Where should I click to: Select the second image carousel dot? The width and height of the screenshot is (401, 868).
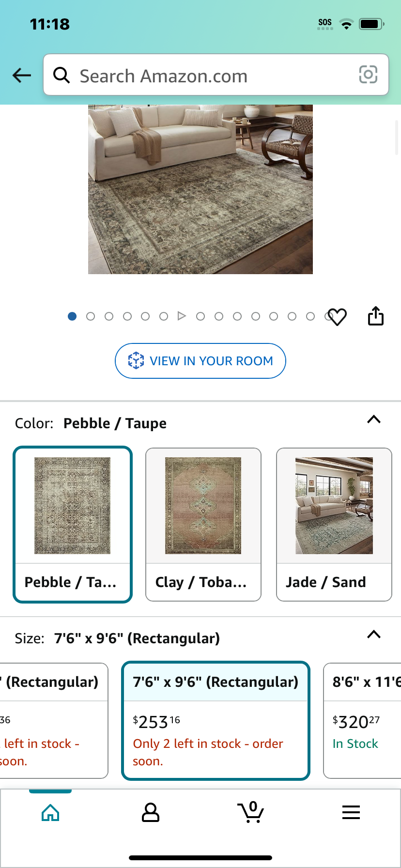click(x=91, y=316)
